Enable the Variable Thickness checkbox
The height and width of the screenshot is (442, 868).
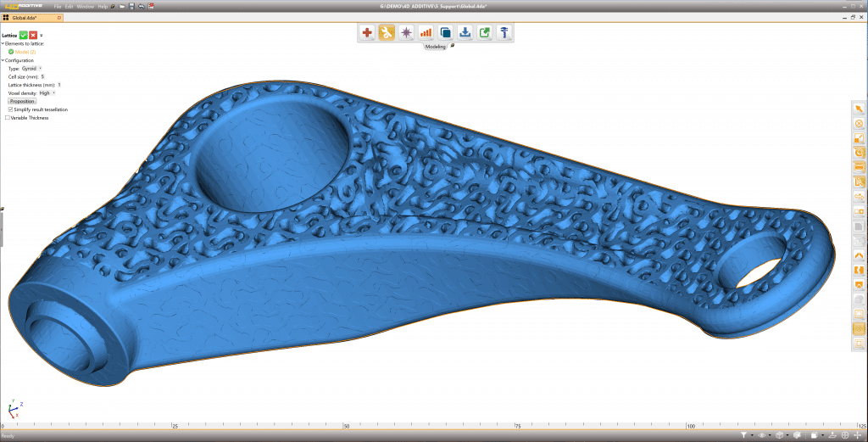(x=8, y=118)
